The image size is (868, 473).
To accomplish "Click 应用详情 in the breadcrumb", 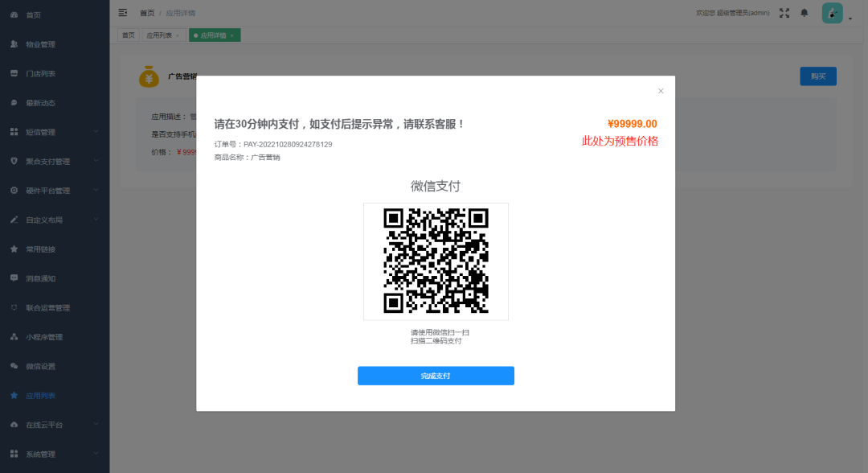I will tap(181, 13).
